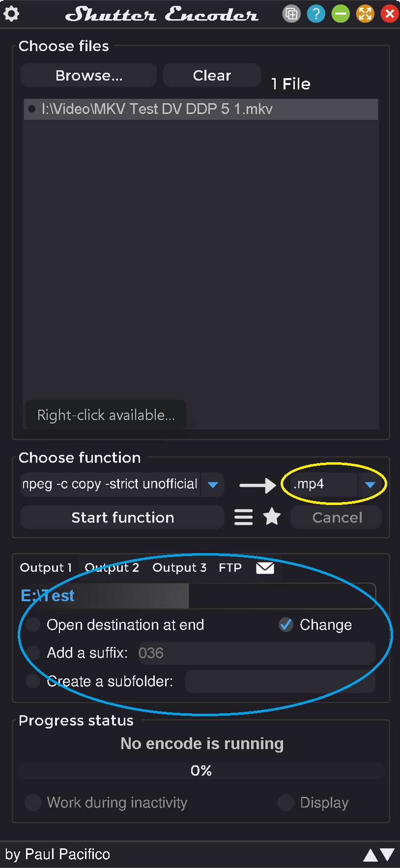
Task: Enable Open destination at end
Action: [x=33, y=625]
